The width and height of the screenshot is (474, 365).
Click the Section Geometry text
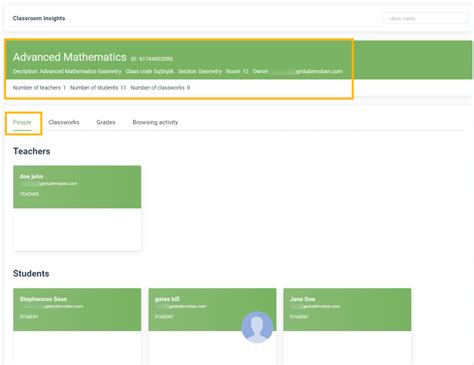click(x=200, y=71)
